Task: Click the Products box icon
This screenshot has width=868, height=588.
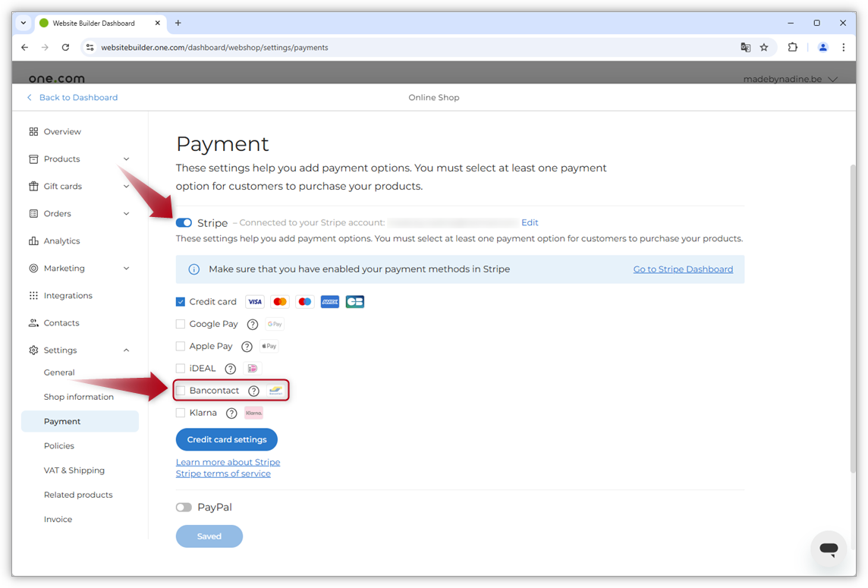Action: point(34,159)
